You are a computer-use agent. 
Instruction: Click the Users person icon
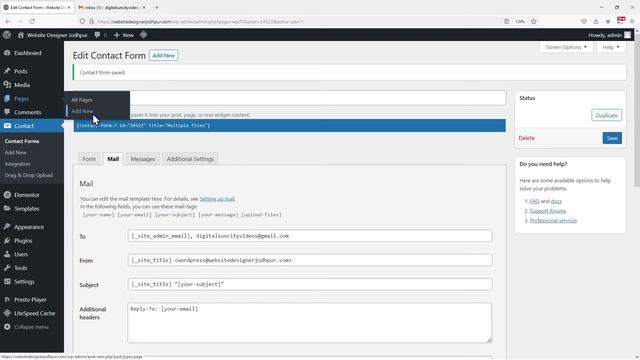point(7,254)
